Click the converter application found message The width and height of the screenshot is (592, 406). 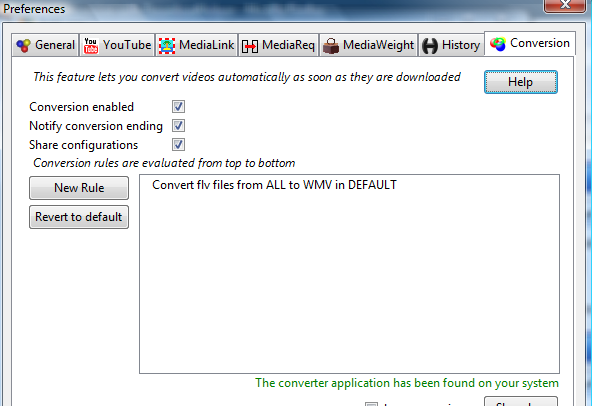407,383
